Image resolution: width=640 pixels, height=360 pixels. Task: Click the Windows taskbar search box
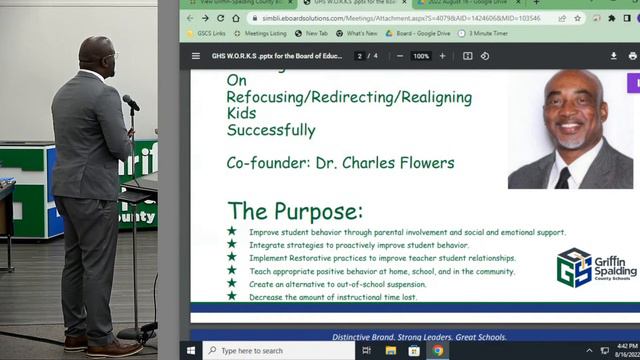(279, 351)
